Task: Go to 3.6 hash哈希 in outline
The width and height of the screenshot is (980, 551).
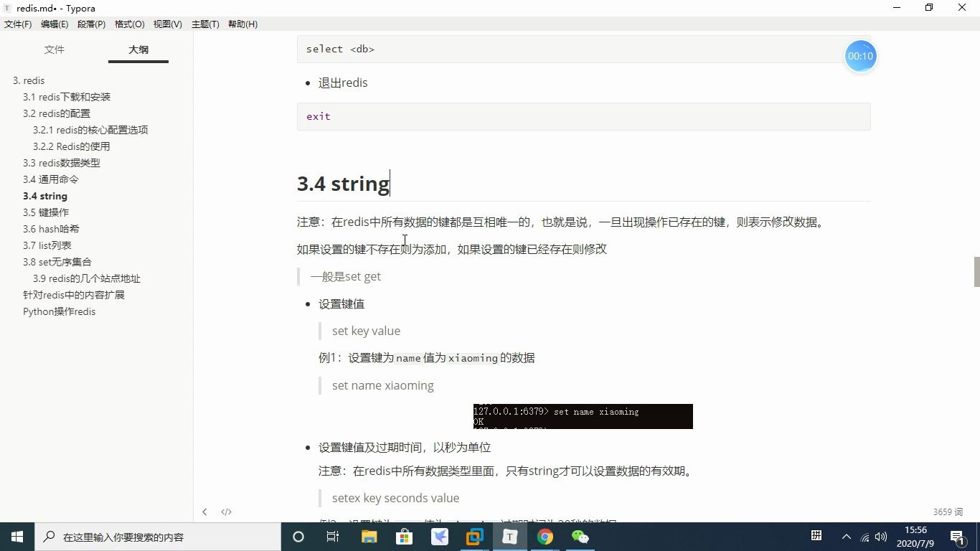Action: click(x=51, y=229)
